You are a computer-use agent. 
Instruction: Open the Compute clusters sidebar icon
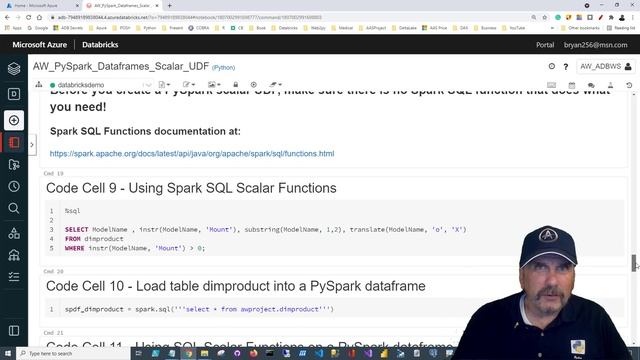click(14, 255)
